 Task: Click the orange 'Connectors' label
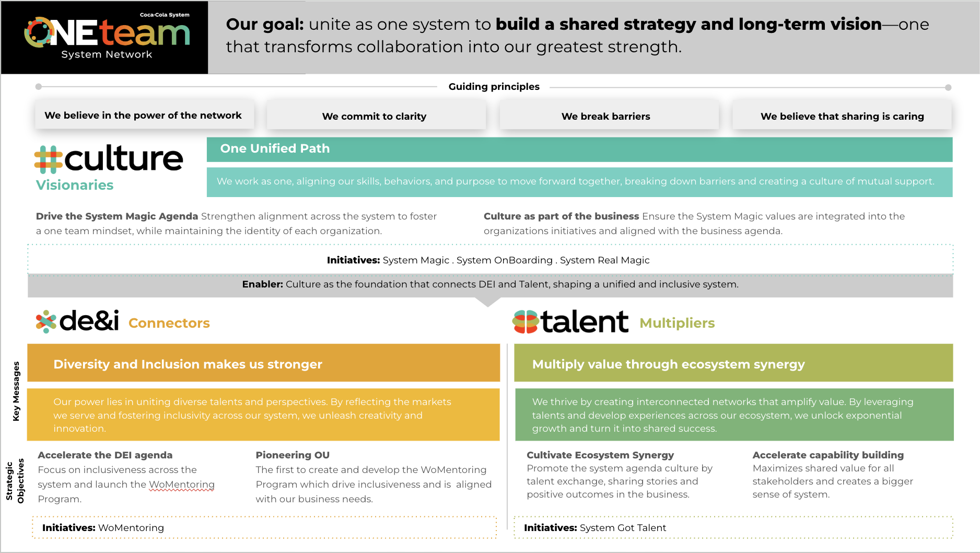click(169, 323)
